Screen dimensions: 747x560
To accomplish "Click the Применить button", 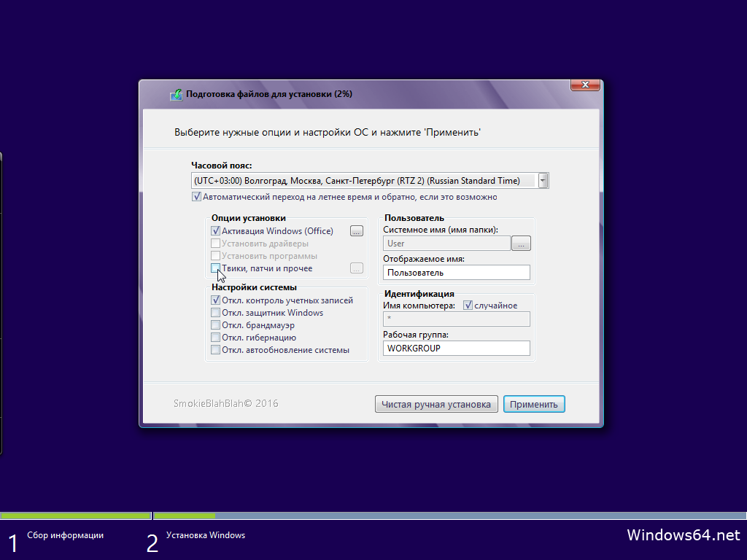I will [x=534, y=404].
